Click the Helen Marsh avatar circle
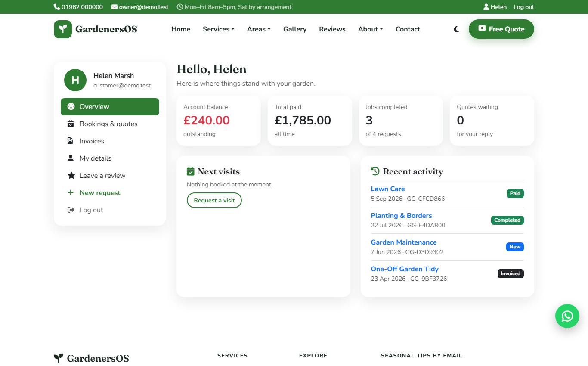This screenshot has height=366, width=588. point(75,80)
